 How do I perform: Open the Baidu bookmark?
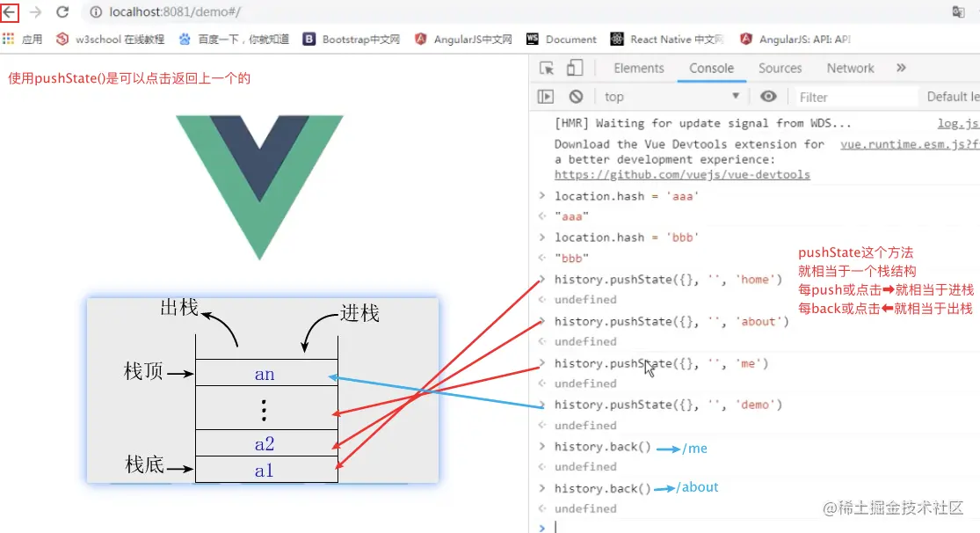[234, 39]
